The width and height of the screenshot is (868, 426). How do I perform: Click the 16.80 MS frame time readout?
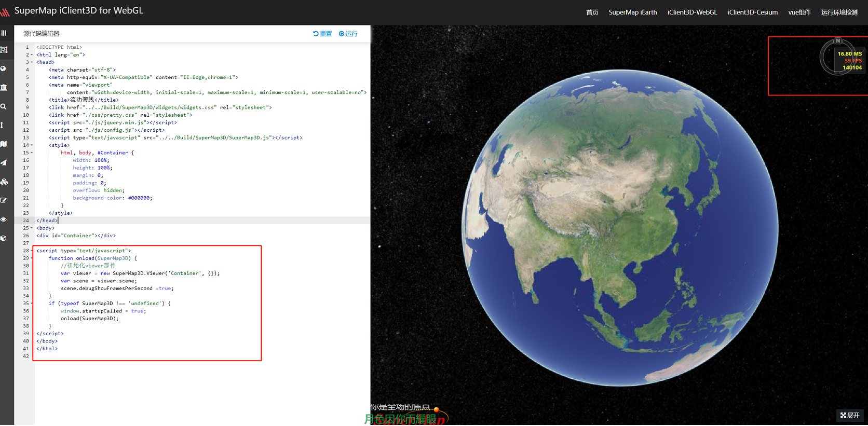pyautogui.click(x=849, y=54)
